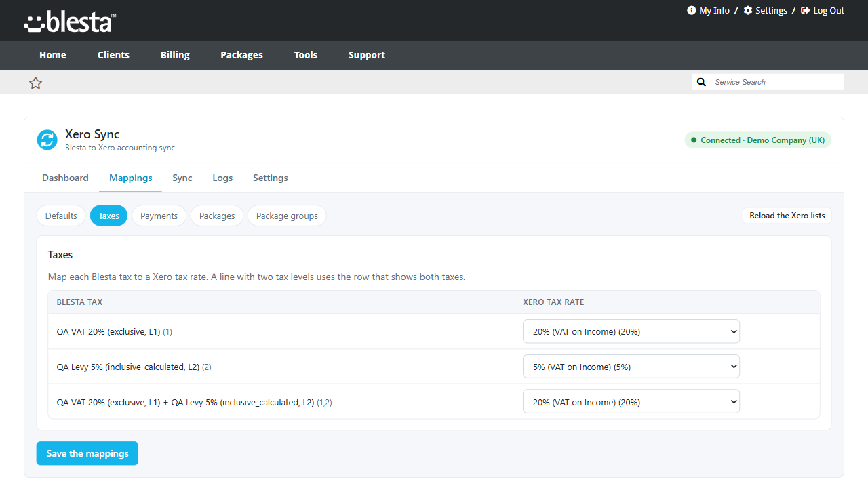Select the Taxes mappings pill
The height and width of the screenshot is (488, 868).
108,216
